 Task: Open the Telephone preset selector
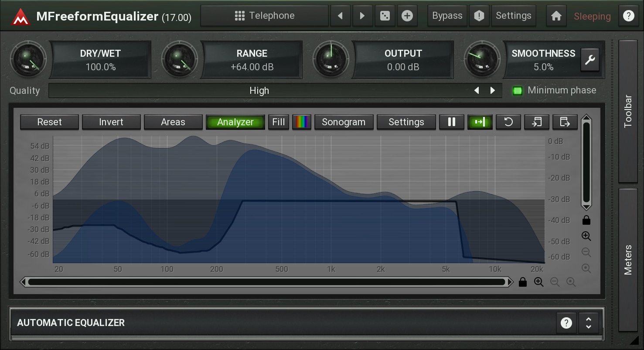[264, 16]
